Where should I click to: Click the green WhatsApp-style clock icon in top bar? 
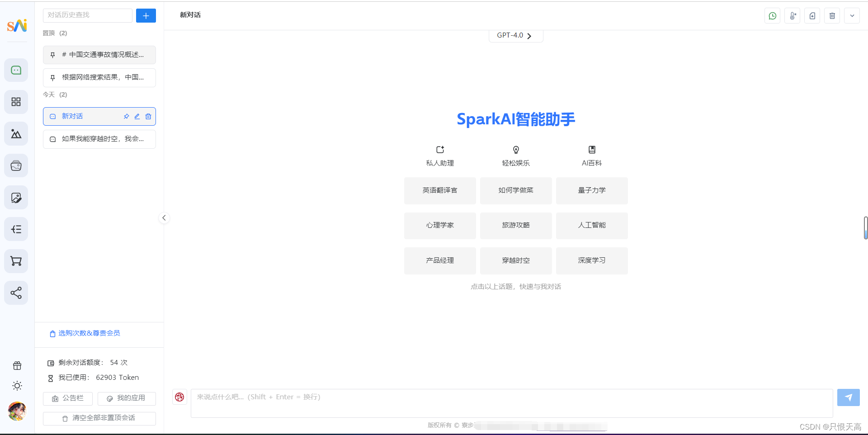click(x=773, y=16)
